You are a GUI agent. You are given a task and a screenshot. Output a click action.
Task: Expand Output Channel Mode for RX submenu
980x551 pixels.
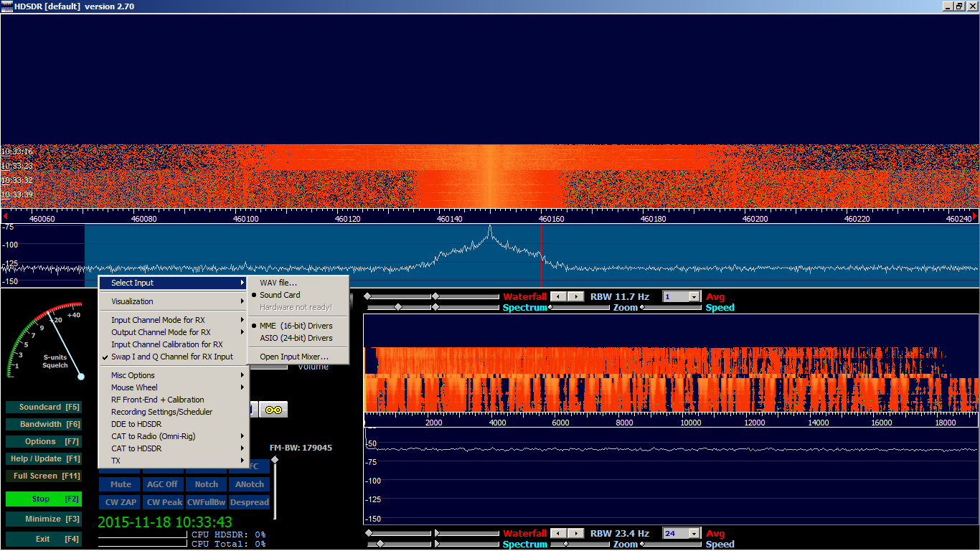(173, 332)
